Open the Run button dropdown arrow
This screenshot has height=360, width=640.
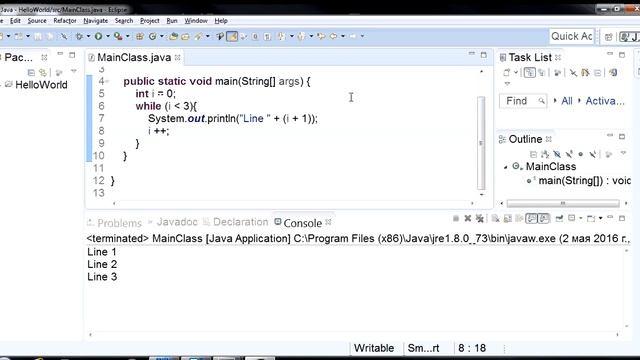[x=108, y=36]
